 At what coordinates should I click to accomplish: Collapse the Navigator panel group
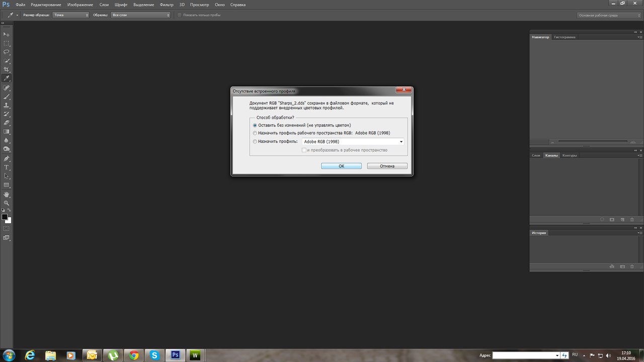pyautogui.click(x=635, y=32)
